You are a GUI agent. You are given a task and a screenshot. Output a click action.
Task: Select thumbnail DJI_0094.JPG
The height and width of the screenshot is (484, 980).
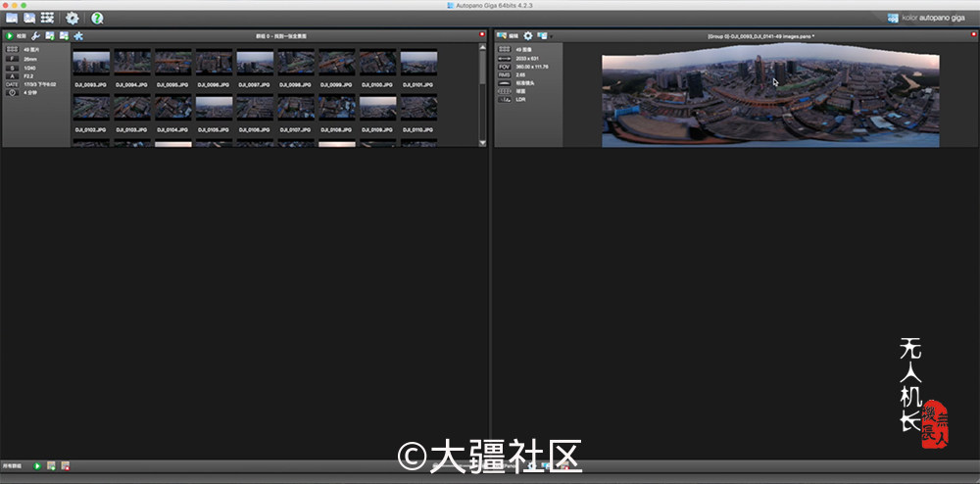(132, 63)
